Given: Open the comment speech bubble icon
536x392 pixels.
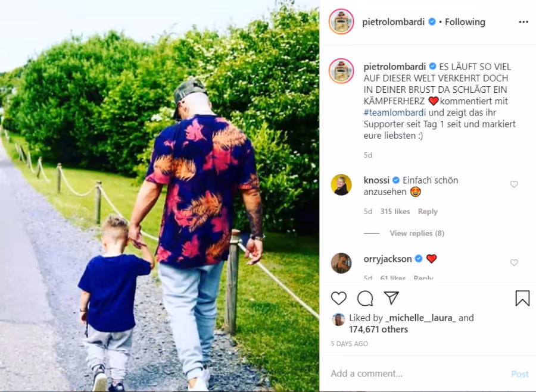Looking at the screenshot, I should pyautogui.click(x=364, y=298).
